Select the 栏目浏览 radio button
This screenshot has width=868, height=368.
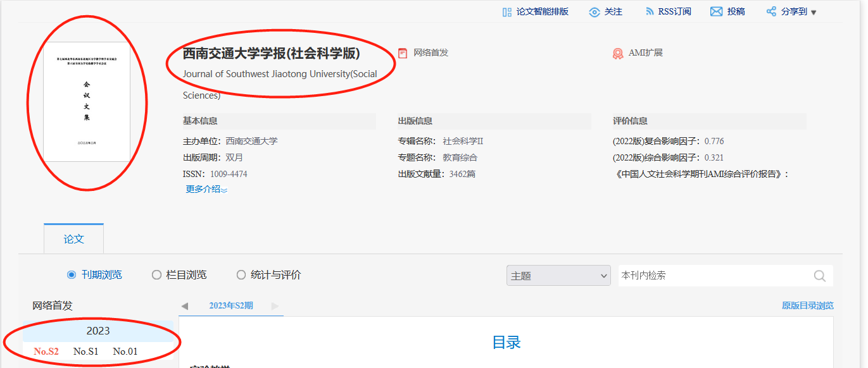(x=156, y=275)
